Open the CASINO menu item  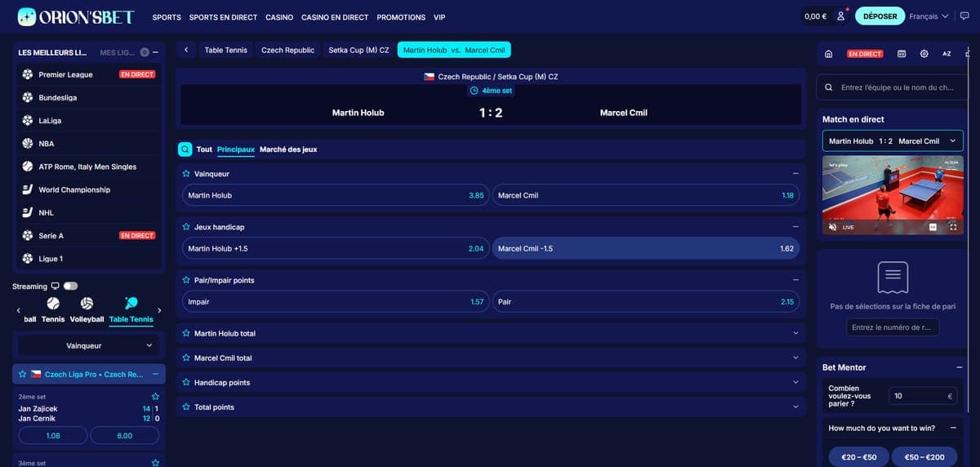tap(279, 17)
